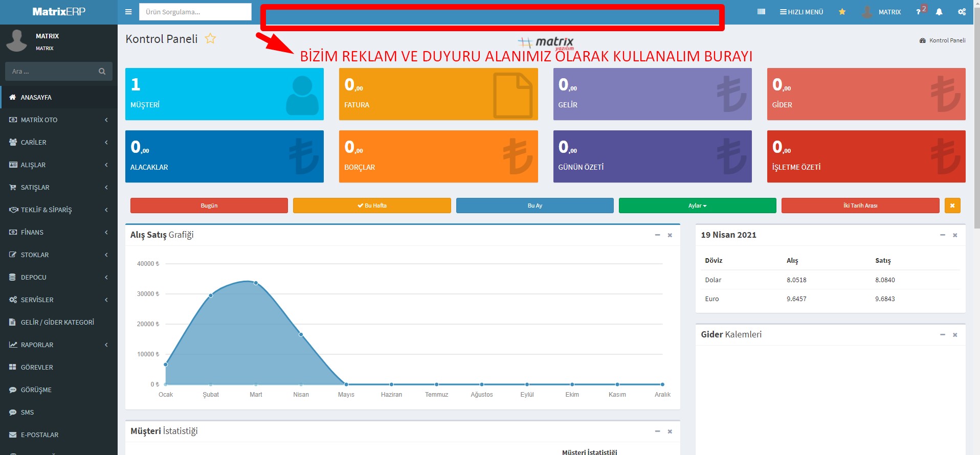This screenshot has width=980, height=455.
Task: Minimize the 19 Nisan 2021 currency panel
Action: point(942,235)
